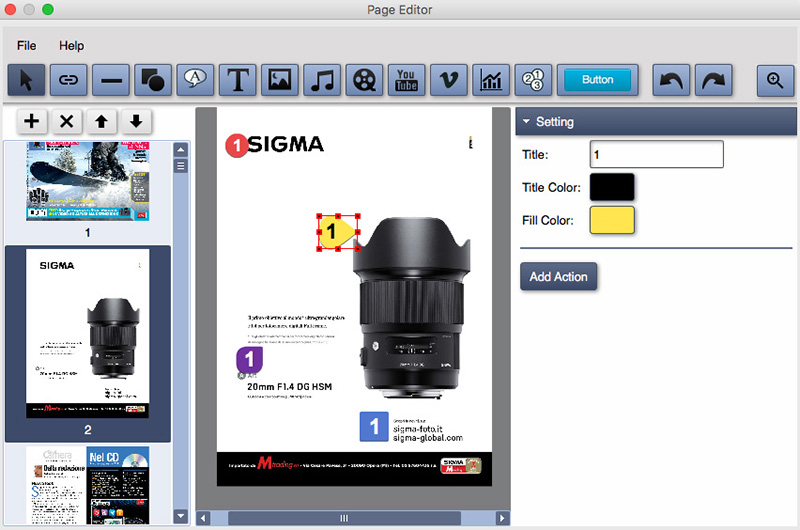Click the thumbnail list scrollbar handle

(x=181, y=166)
